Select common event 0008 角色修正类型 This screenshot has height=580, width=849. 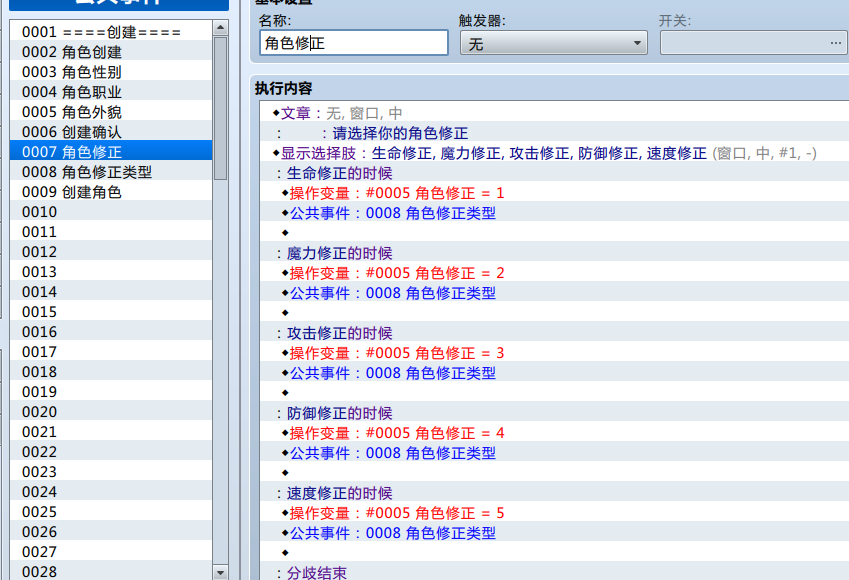click(x=111, y=172)
